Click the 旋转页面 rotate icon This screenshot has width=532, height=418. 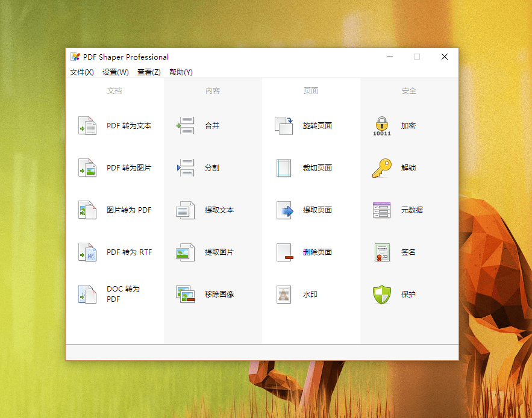284,125
